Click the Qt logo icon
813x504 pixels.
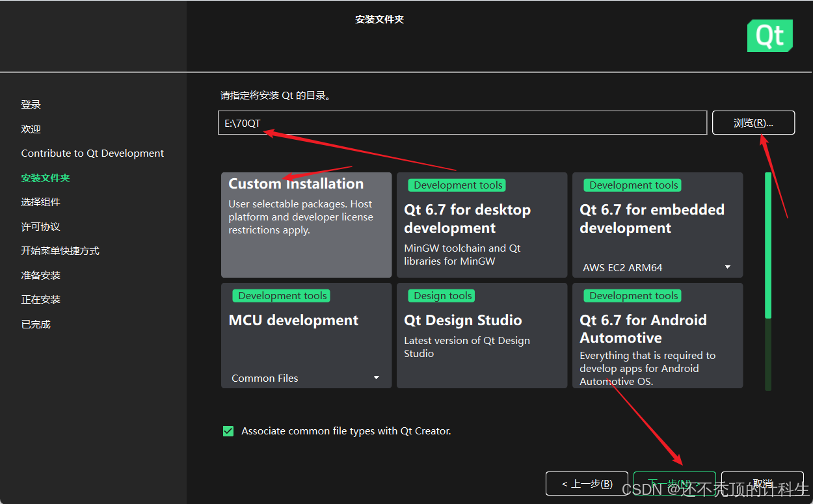770,35
